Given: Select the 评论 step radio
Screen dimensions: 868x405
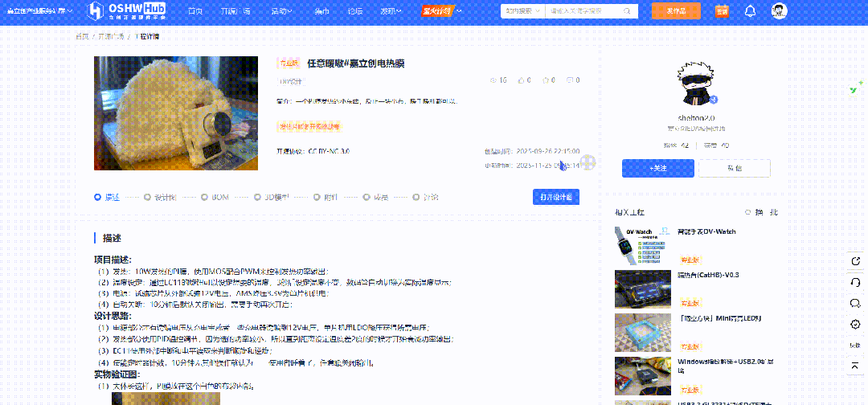Looking at the screenshot, I should [416, 197].
